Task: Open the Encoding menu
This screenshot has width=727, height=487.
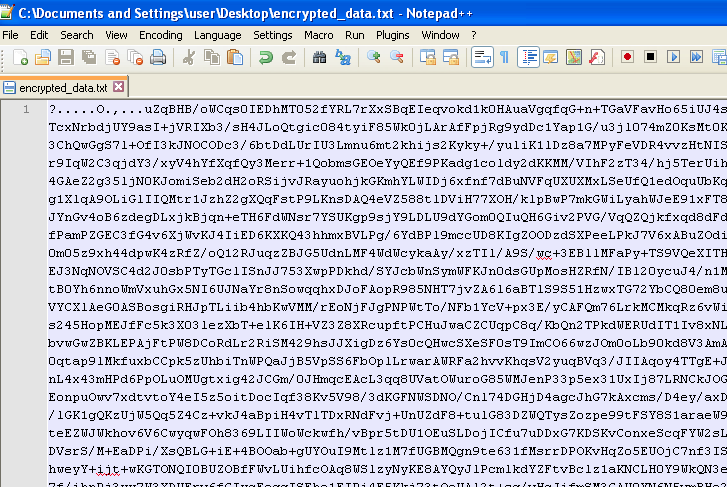Action: tap(160, 35)
